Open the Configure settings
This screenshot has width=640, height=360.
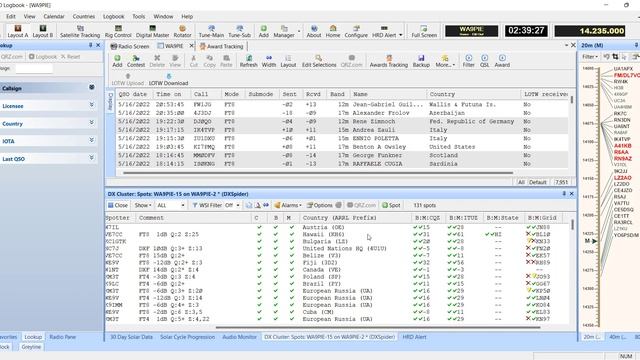coord(356,31)
